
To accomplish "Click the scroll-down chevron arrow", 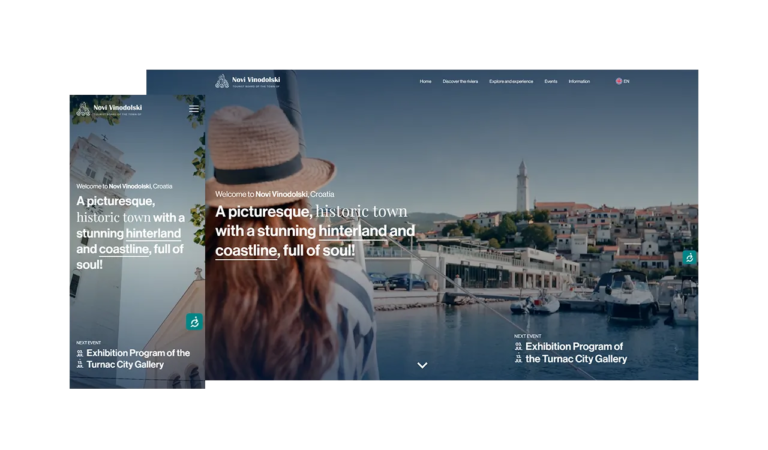I will pos(422,365).
